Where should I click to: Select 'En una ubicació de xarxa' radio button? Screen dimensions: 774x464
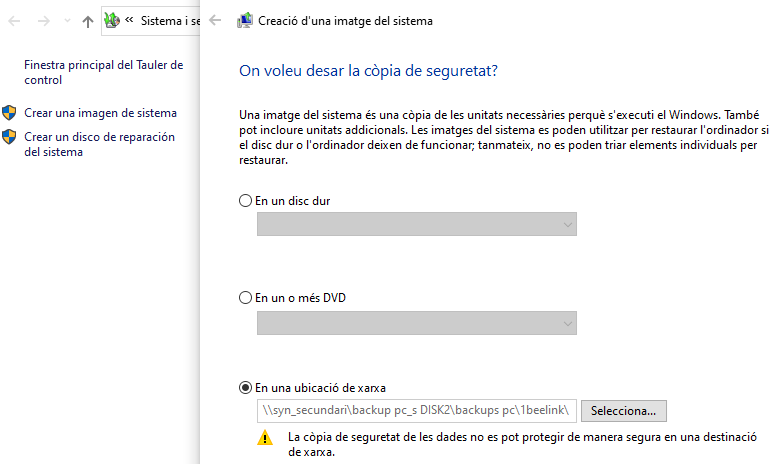coord(246,388)
